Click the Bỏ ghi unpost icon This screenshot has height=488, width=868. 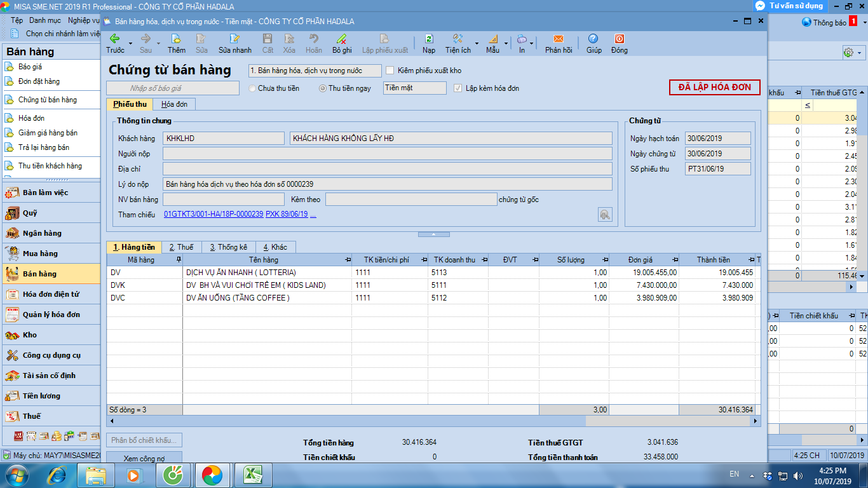[x=342, y=38]
